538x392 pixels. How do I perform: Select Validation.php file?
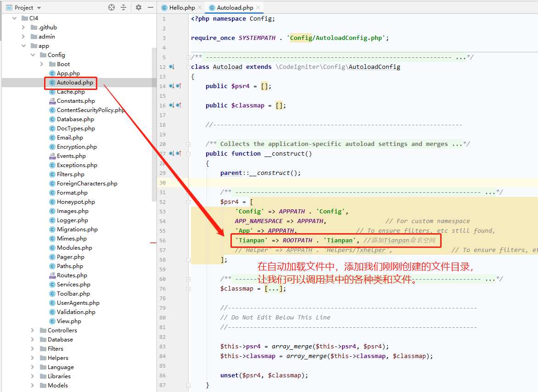click(x=76, y=312)
